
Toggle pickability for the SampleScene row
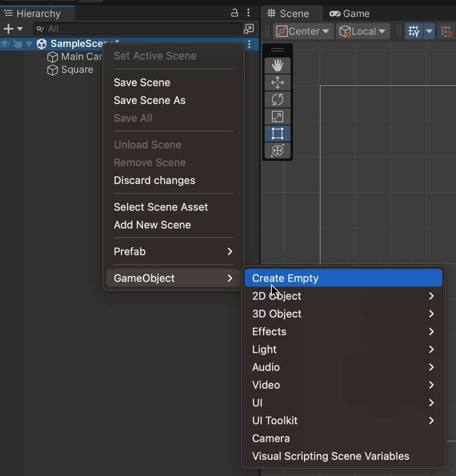click(17, 44)
